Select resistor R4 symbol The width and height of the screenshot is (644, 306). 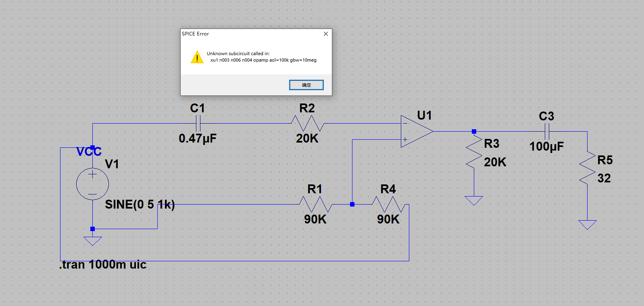388,204
